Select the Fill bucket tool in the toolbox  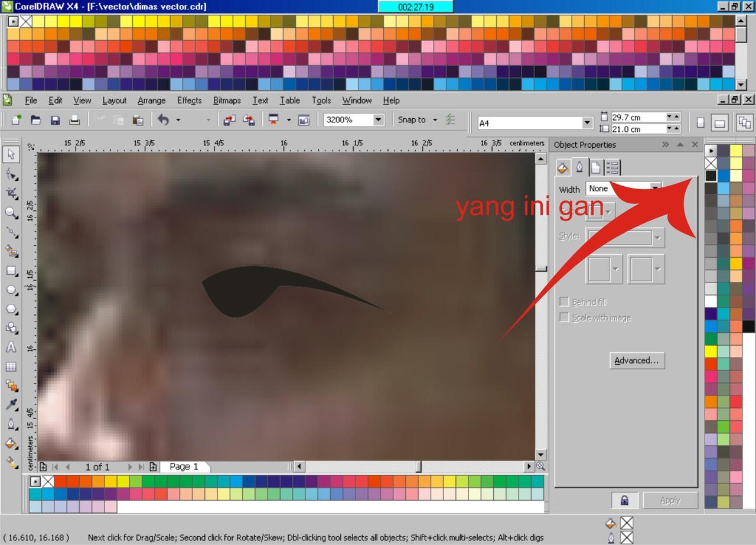[x=11, y=443]
